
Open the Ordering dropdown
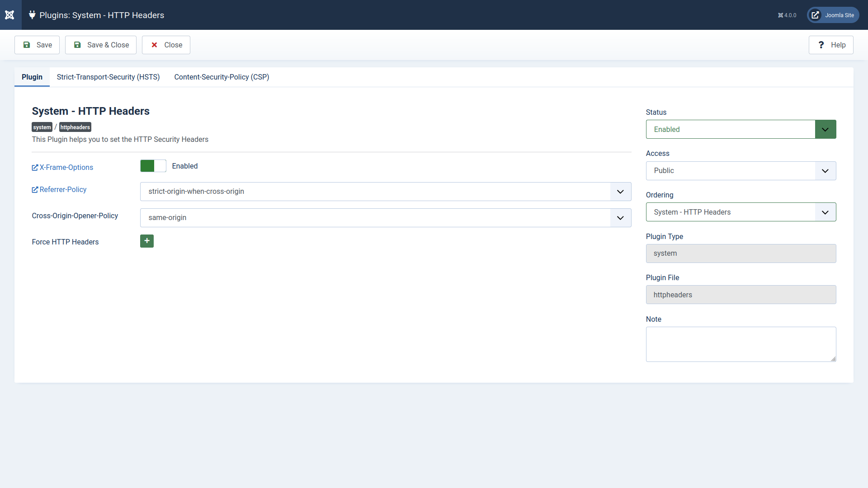click(741, 212)
